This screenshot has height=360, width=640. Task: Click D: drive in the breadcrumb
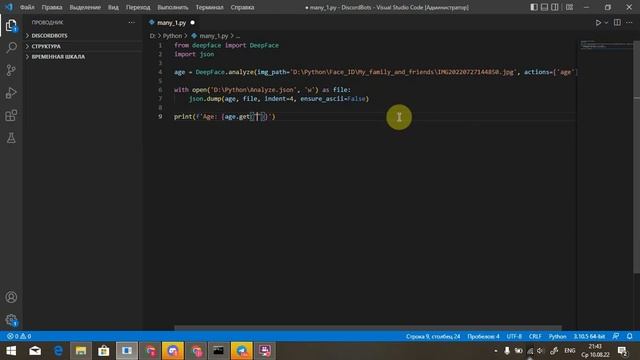[152, 36]
